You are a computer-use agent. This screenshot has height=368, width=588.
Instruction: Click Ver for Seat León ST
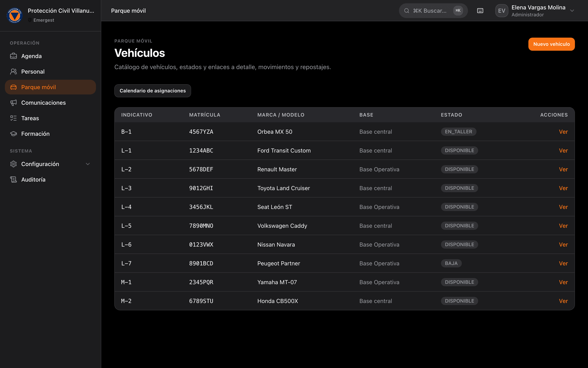(563, 207)
